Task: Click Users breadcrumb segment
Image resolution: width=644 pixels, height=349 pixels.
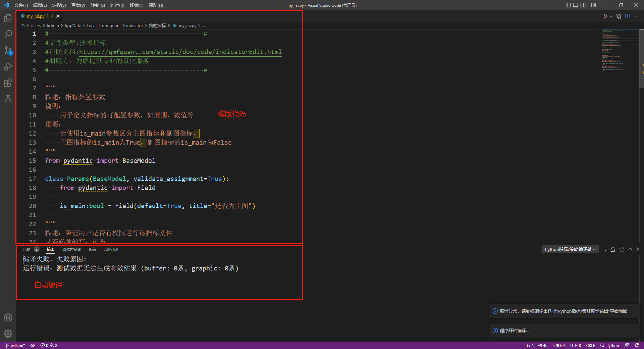Action: (x=36, y=26)
